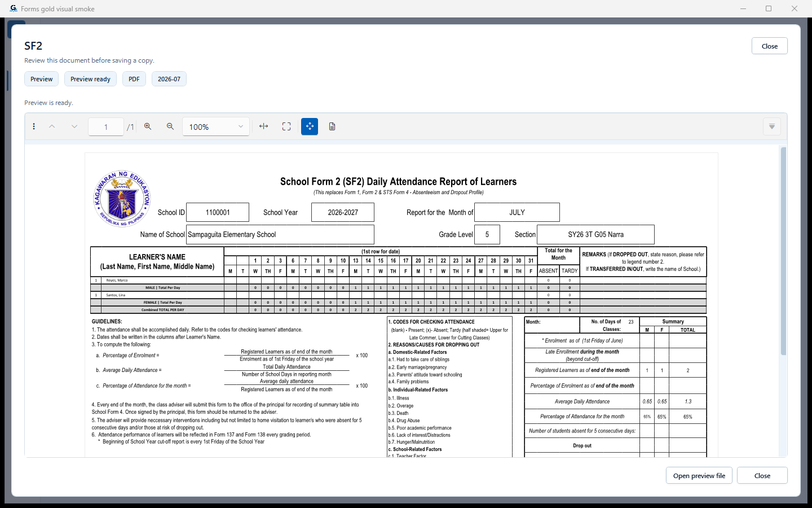Screen dimensions: 812x508
Task: Click the ABSENT column header
Action: (548, 271)
